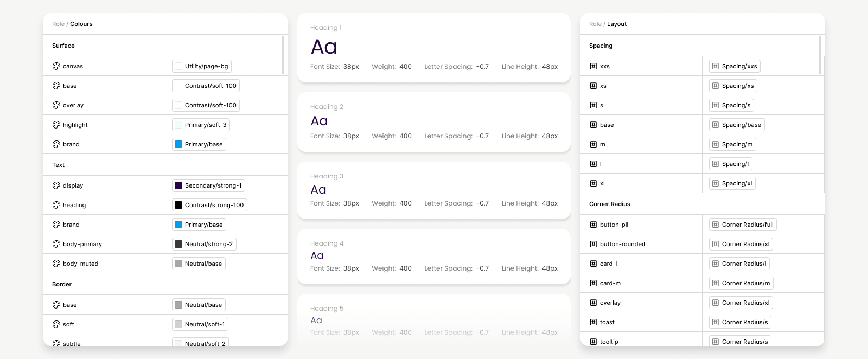Image resolution: width=868 pixels, height=359 pixels.
Task: Click the number icon beside toast
Action: (x=593, y=322)
